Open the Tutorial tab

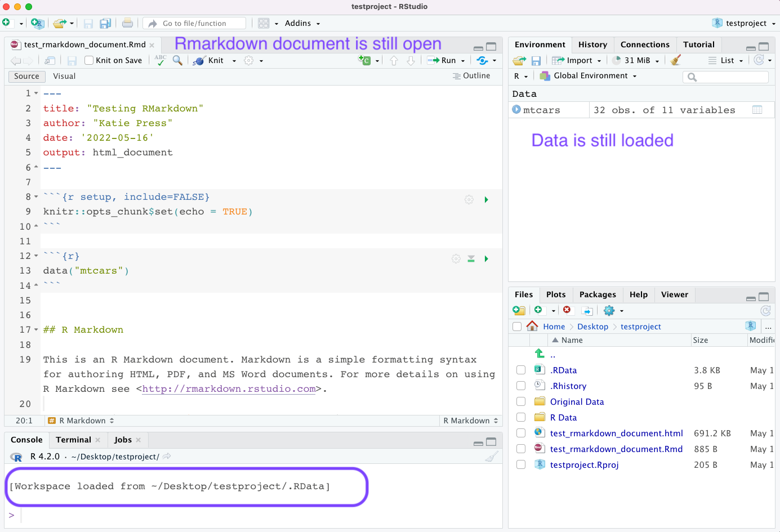[x=699, y=44]
